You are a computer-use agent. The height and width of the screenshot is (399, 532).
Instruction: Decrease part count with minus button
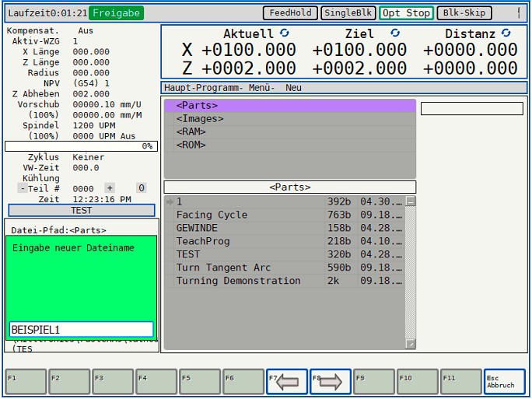pyautogui.click(x=23, y=188)
